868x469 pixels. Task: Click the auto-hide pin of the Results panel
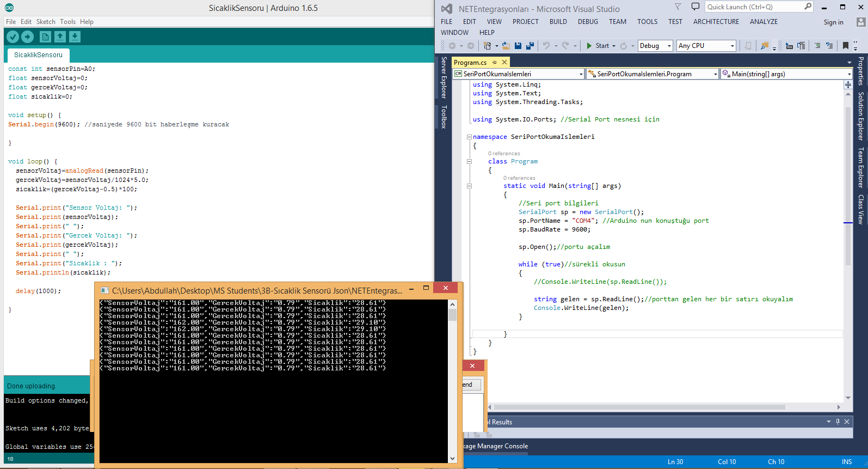tap(838, 422)
